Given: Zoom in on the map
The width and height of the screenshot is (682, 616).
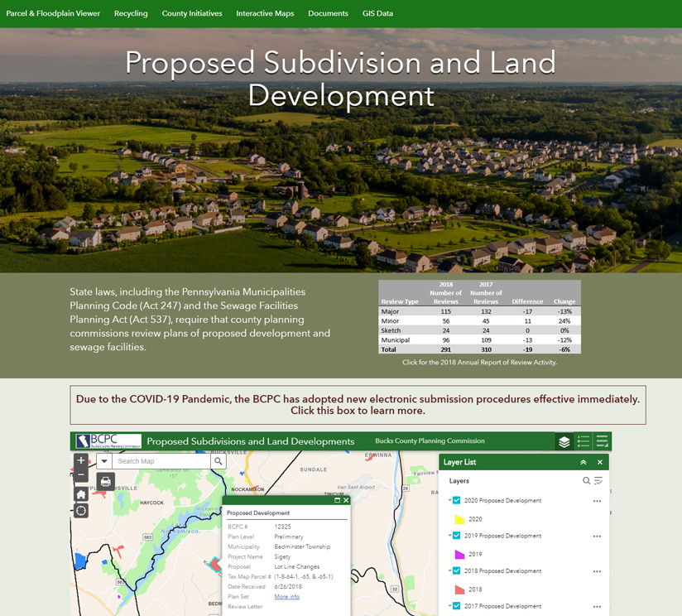Looking at the screenshot, I should [x=81, y=460].
